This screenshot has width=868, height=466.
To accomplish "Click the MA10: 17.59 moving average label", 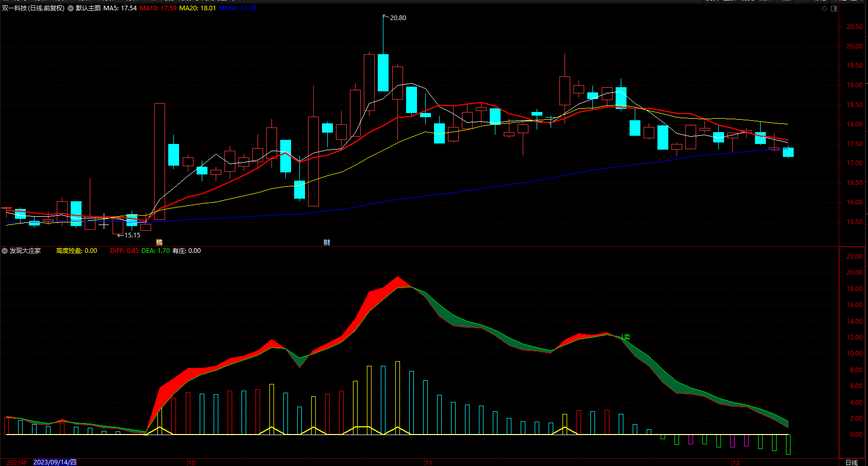I will click(158, 8).
